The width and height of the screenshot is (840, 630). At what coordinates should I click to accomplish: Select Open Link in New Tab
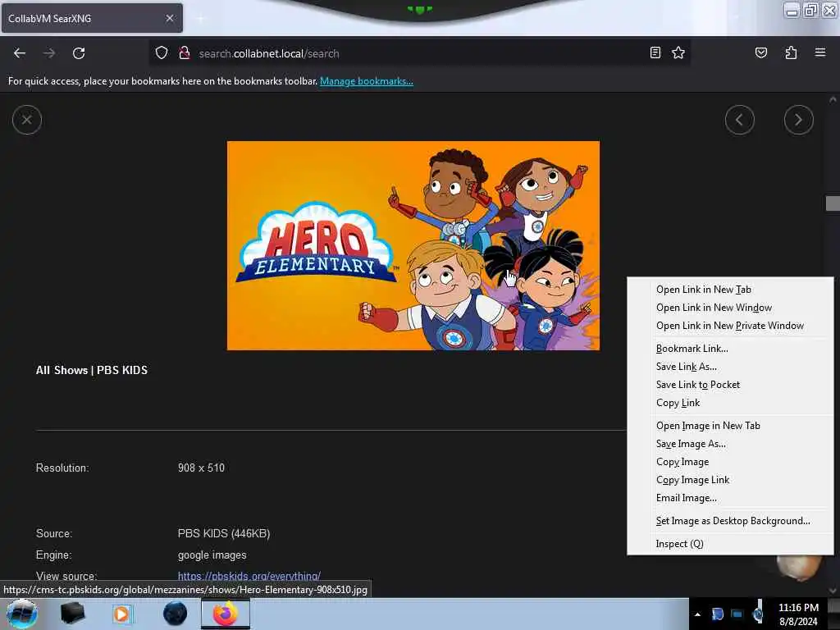730,290
